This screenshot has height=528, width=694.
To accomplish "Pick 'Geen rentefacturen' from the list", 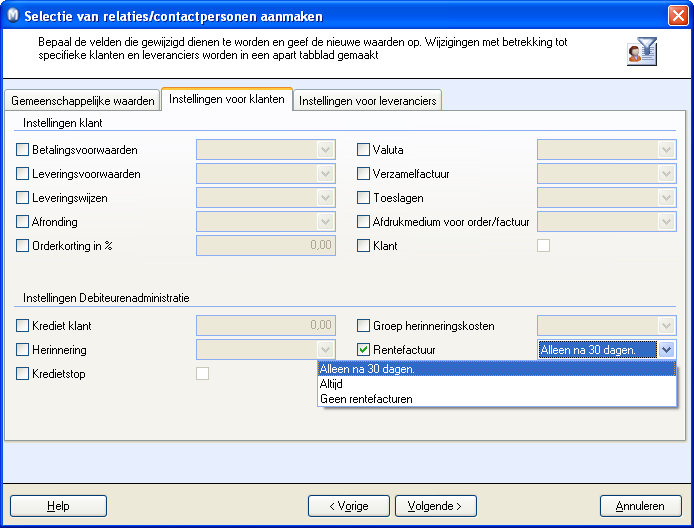I will [x=497, y=399].
